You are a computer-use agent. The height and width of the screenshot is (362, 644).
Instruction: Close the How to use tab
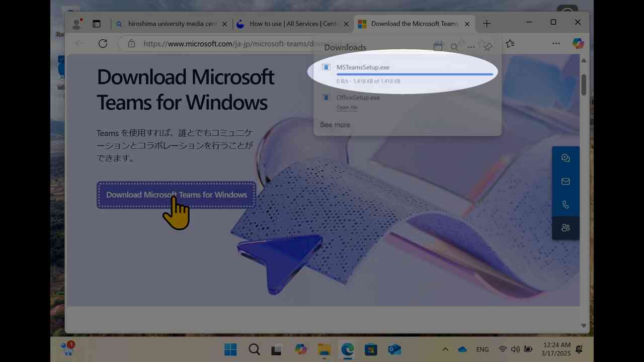click(346, 24)
